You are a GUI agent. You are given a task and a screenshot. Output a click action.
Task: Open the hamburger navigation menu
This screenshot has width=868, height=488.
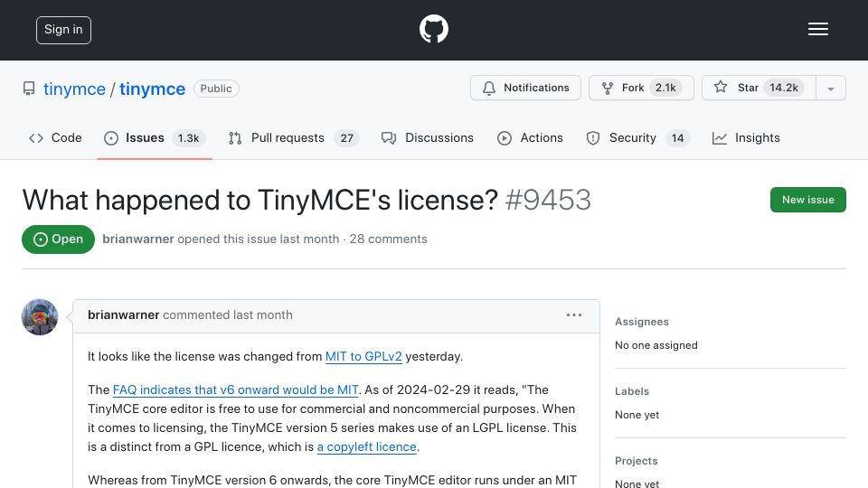click(817, 29)
